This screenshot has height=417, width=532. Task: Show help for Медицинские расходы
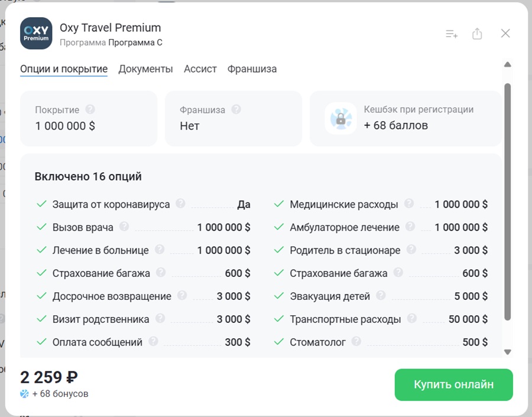tap(409, 203)
